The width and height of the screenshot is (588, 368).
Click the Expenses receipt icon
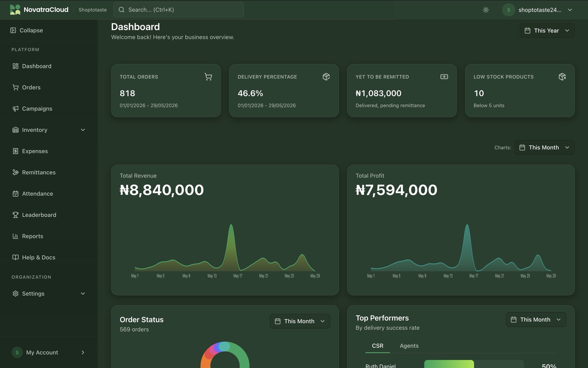point(15,151)
